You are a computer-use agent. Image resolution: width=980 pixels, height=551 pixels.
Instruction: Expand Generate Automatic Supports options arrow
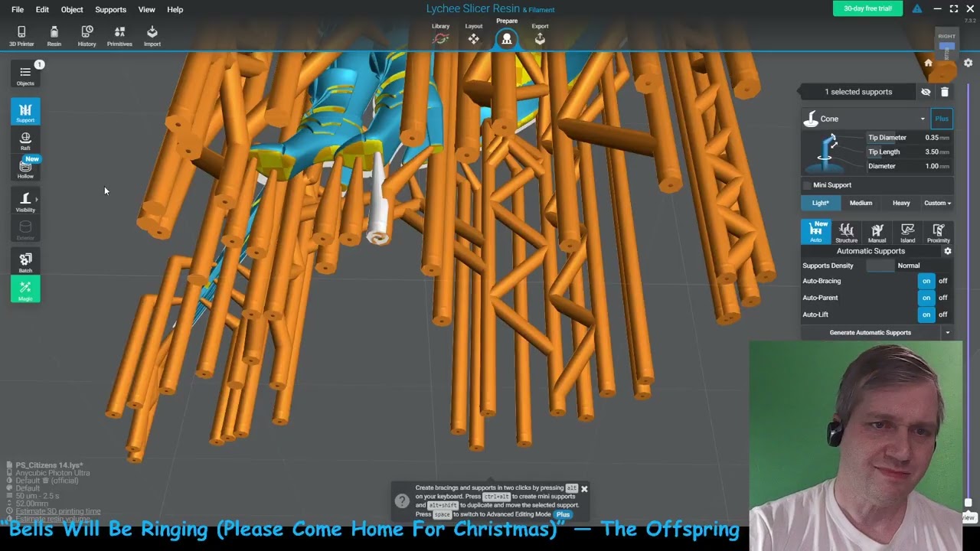(947, 333)
